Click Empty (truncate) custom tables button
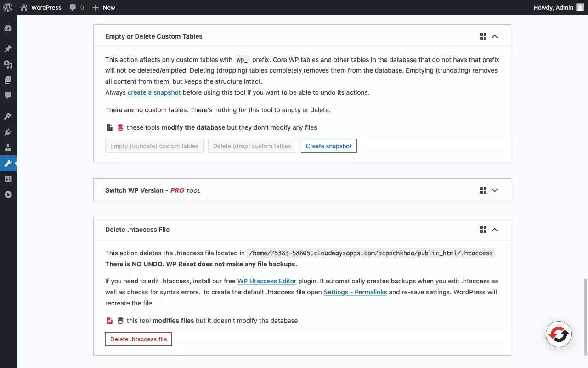 [x=154, y=146]
